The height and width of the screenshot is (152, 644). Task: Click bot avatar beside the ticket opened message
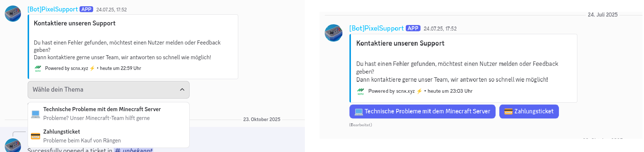point(13,146)
